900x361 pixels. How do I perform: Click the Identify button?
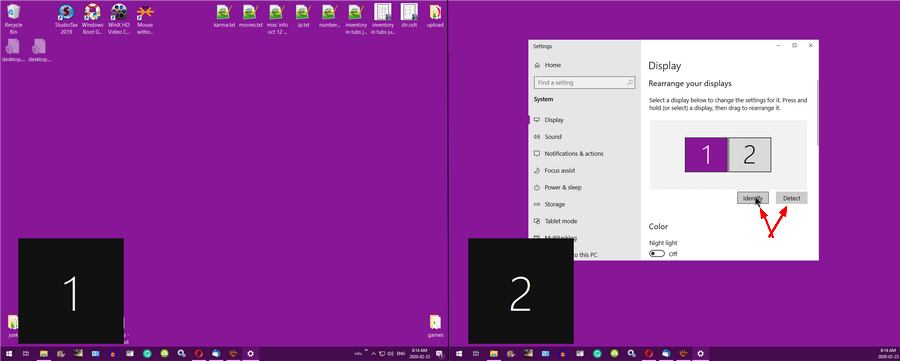(x=752, y=198)
